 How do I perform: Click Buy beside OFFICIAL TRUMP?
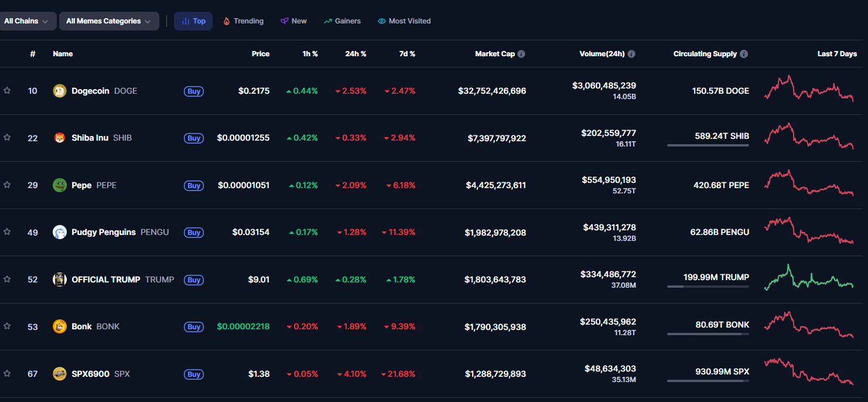[x=194, y=280]
